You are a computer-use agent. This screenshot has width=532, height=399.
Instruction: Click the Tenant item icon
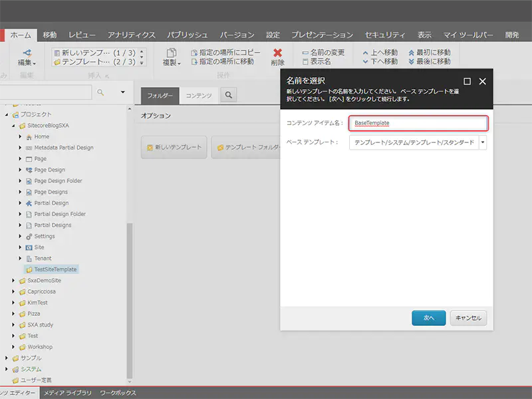tap(29, 259)
